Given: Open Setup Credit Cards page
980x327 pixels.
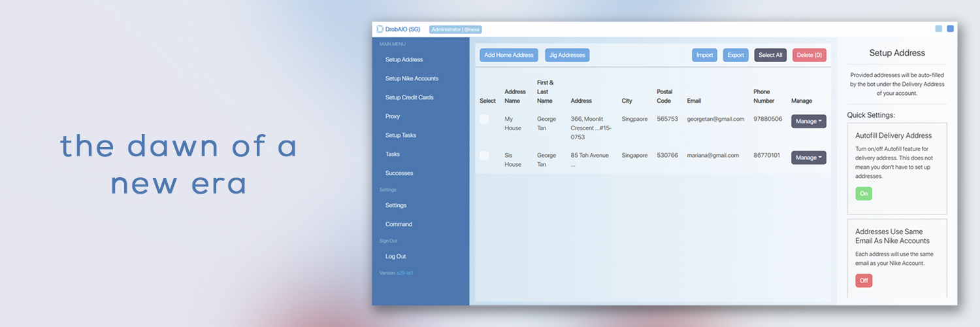Looking at the screenshot, I should [409, 97].
